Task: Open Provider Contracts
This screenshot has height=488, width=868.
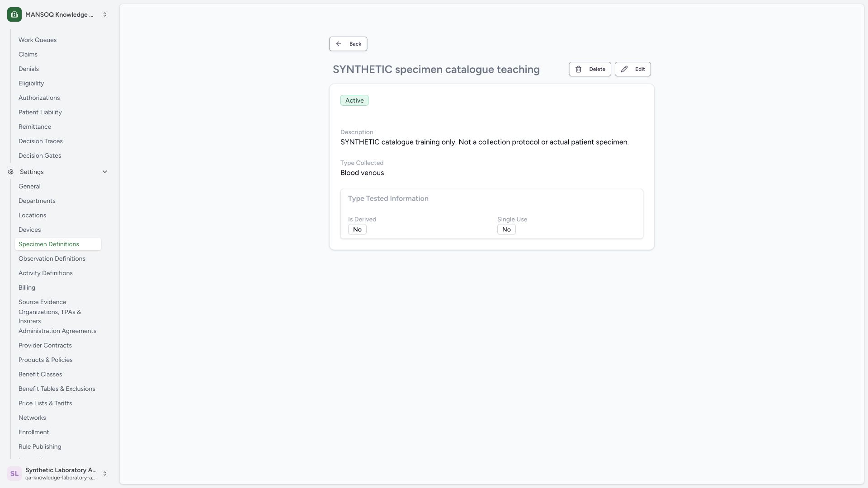Action: coord(58,345)
